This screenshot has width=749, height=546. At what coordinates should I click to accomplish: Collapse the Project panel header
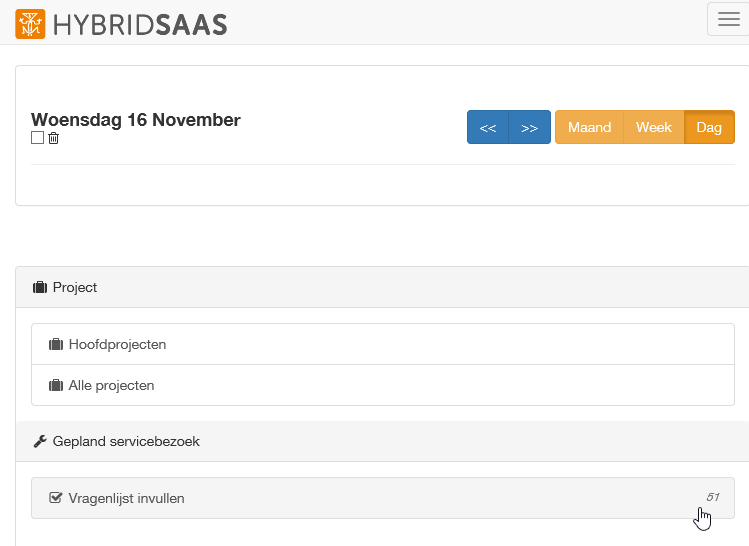coord(380,288)
